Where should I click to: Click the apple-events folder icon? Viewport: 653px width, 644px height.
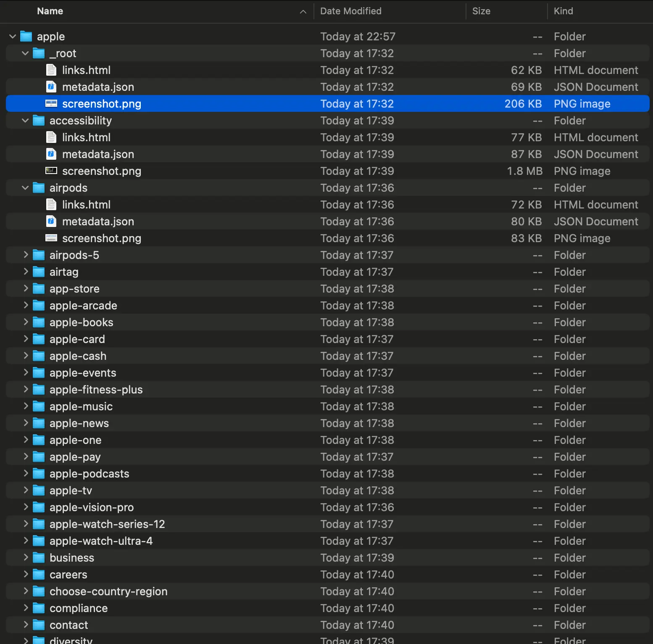[39, 373]
